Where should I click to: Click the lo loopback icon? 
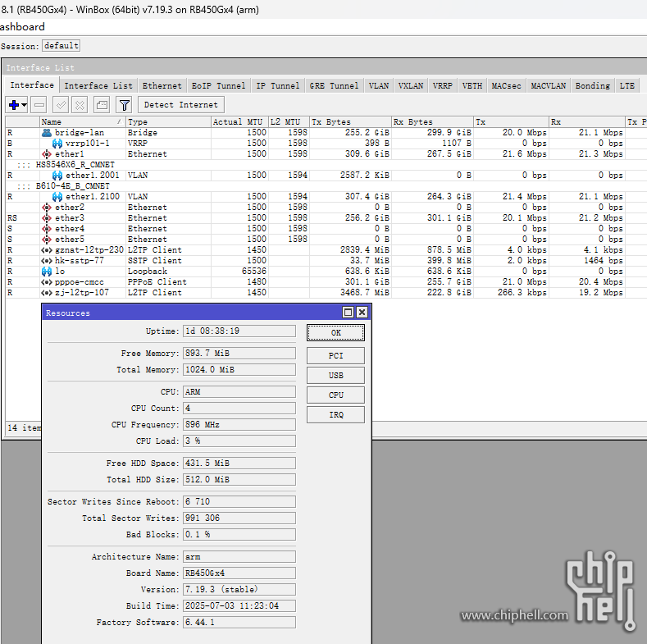click(47, 272)
